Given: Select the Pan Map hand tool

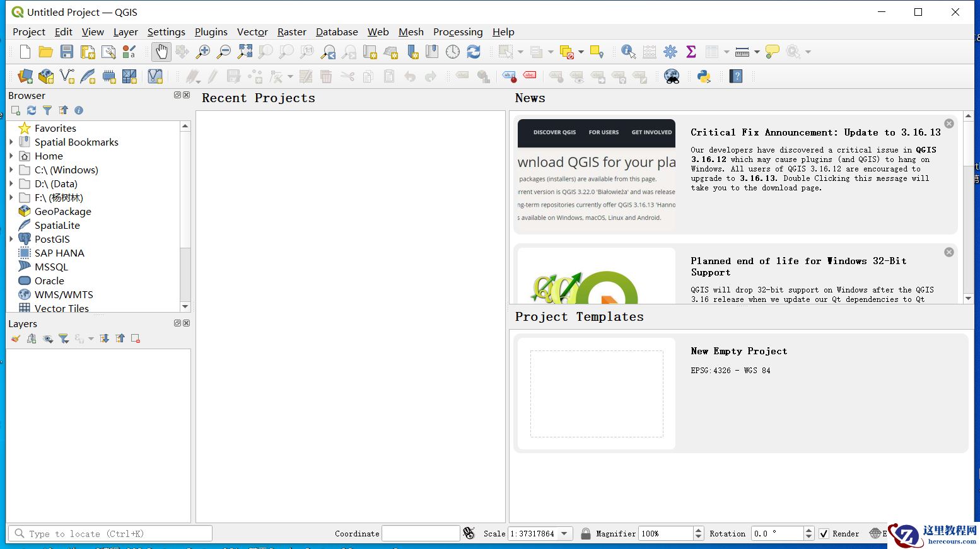Looking at the screenshot, I should click(161, 52).
